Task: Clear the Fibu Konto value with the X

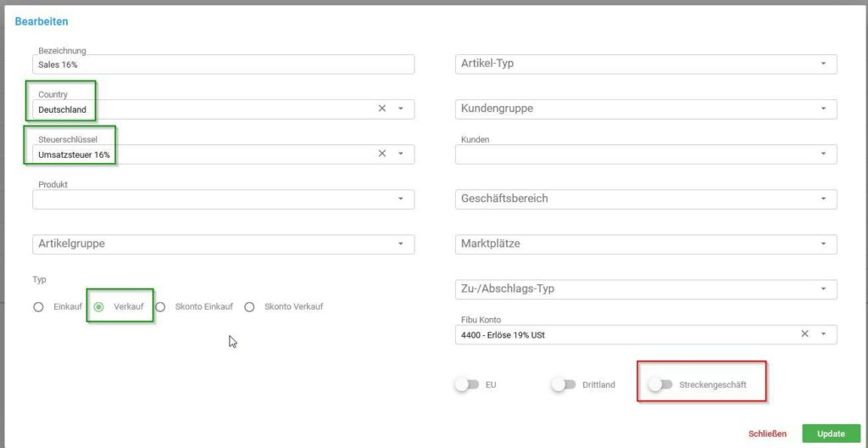Action: click(x=805, y=333)
